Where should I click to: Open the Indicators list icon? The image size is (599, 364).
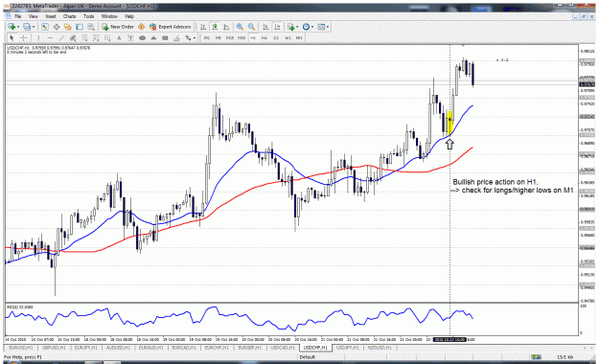click(x=291, y=27)
